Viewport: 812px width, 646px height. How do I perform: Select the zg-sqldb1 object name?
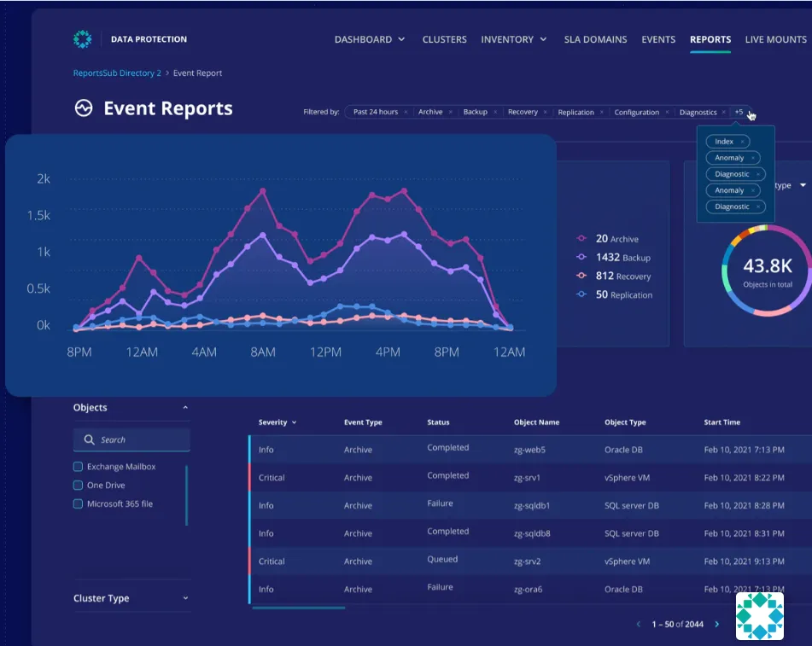pyautogui.click(x=532, y=506)
